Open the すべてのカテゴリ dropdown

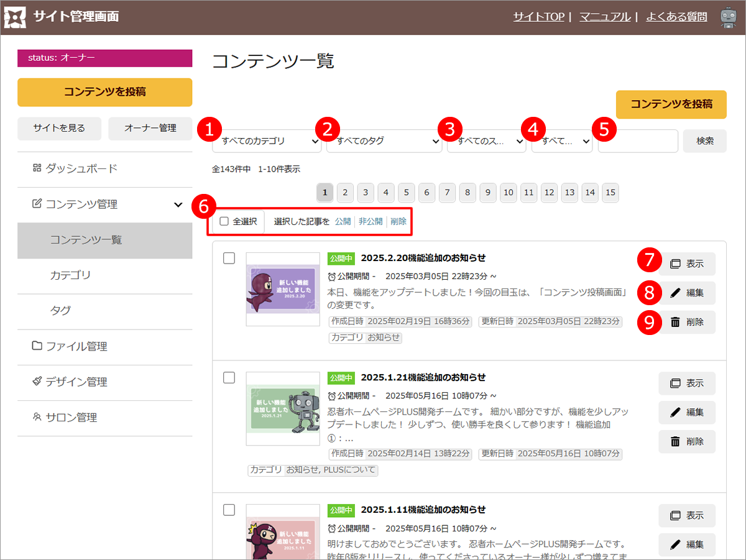point(267,141)
